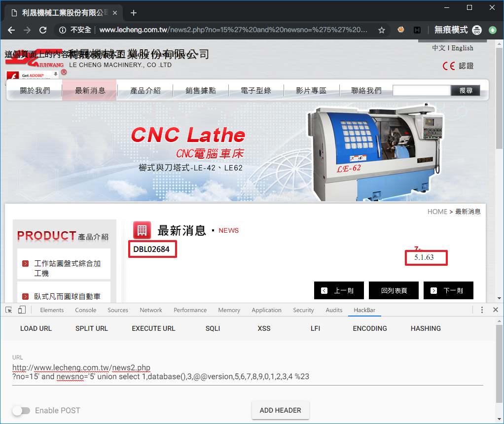
Task: Open the DevTools three-dot customize menu
Action: [481, 310]
